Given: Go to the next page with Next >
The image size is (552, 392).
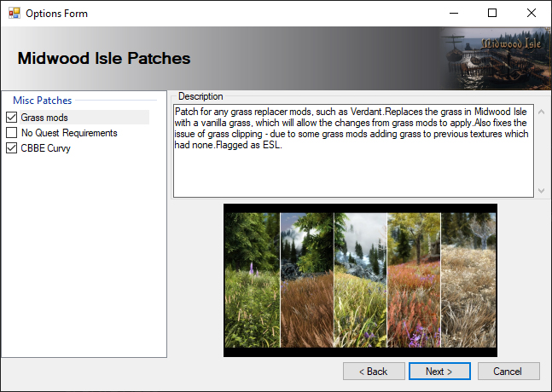Looking at the screenshot, I should click(439, 372).
